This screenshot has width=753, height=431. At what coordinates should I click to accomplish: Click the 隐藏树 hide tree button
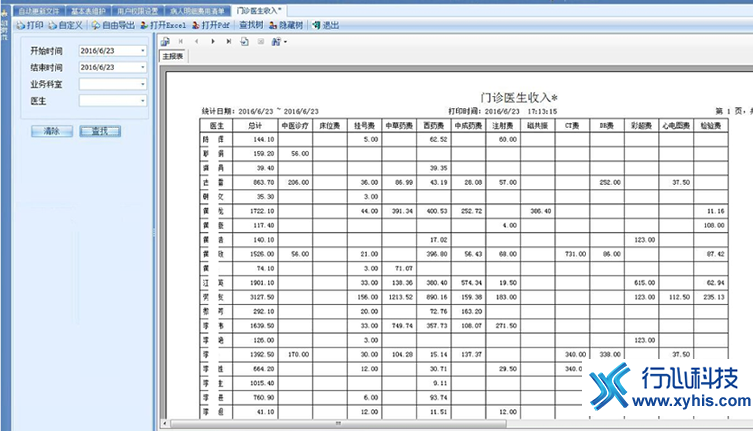coord(286,25)
